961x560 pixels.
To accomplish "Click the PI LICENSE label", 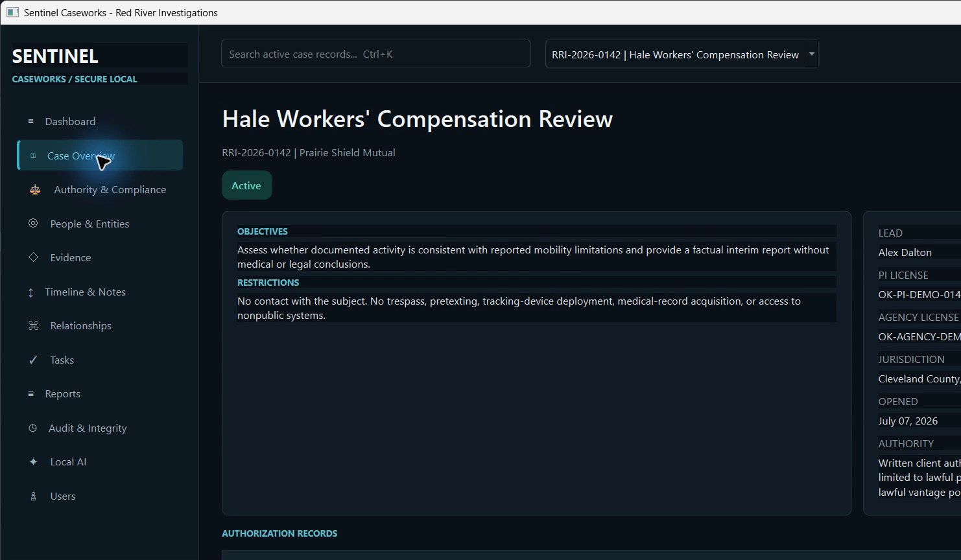I will [x=903, y=275].
